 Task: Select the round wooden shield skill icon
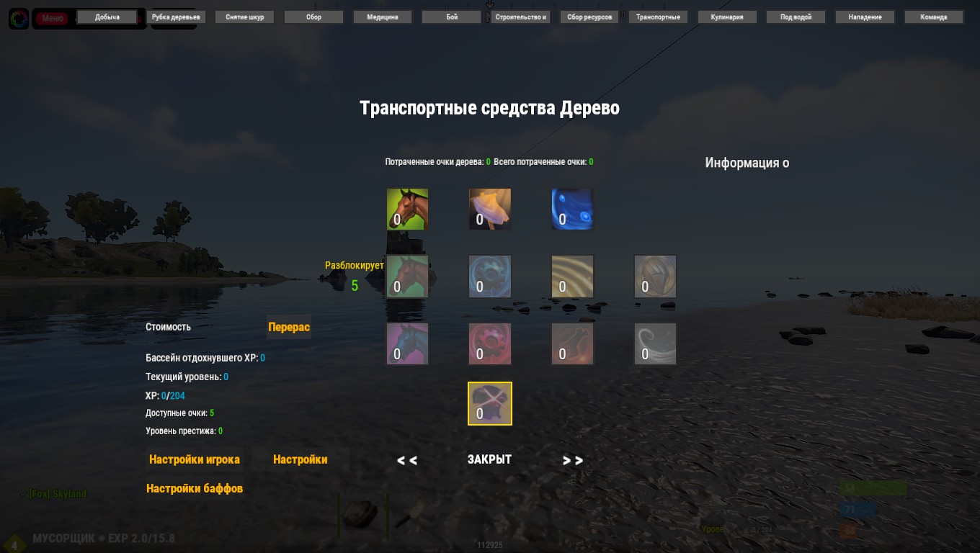[x=655, y=276]
